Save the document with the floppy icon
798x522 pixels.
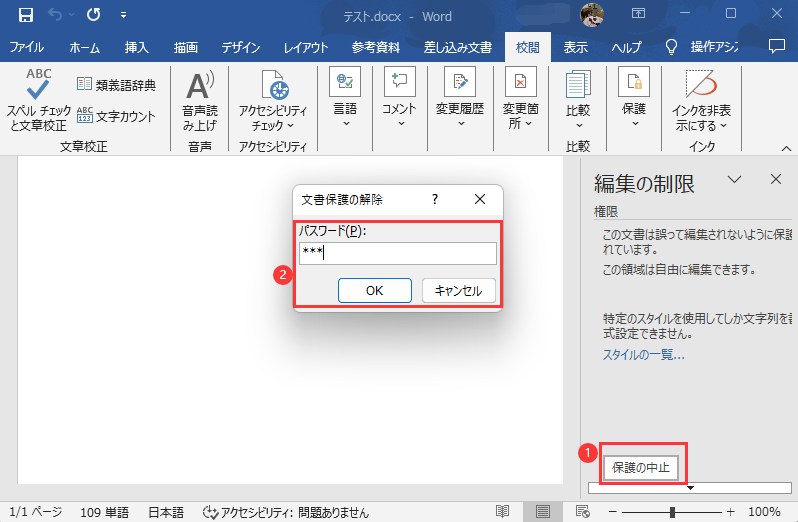(25, 15)
